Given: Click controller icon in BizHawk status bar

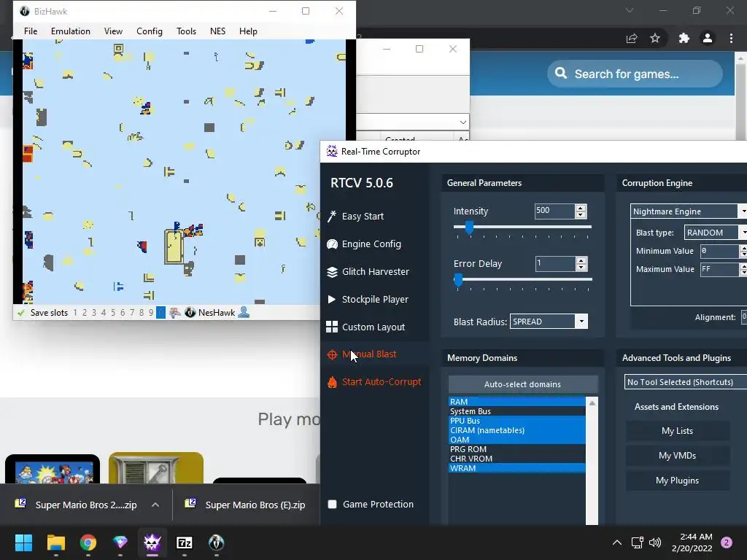Looking at the screenshot, I should tap(175, 313).
